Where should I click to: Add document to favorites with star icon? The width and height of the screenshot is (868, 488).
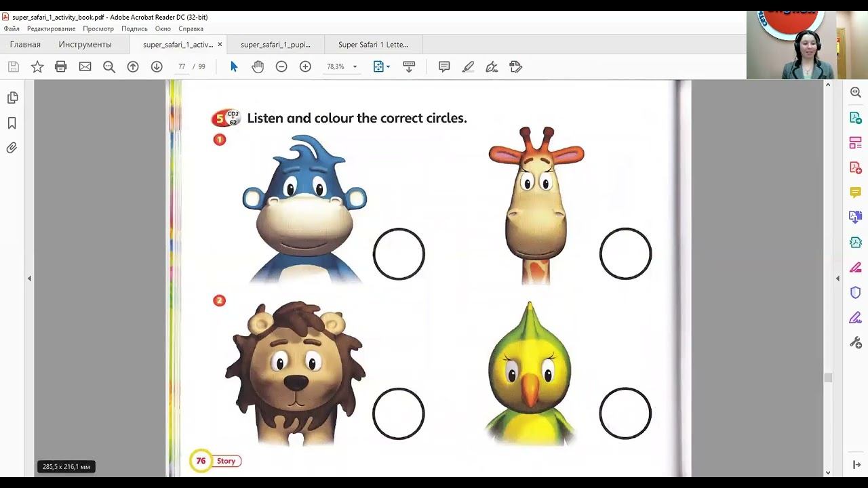(37, 66)
